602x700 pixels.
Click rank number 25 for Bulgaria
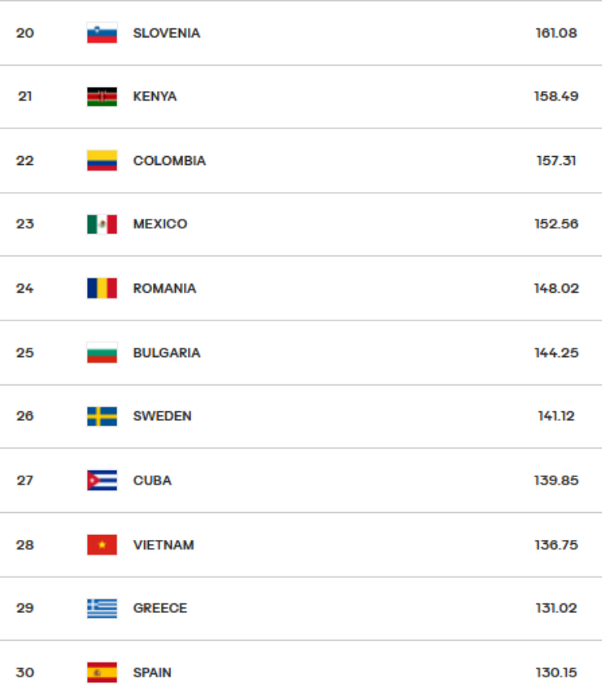[x=25, y=353]
